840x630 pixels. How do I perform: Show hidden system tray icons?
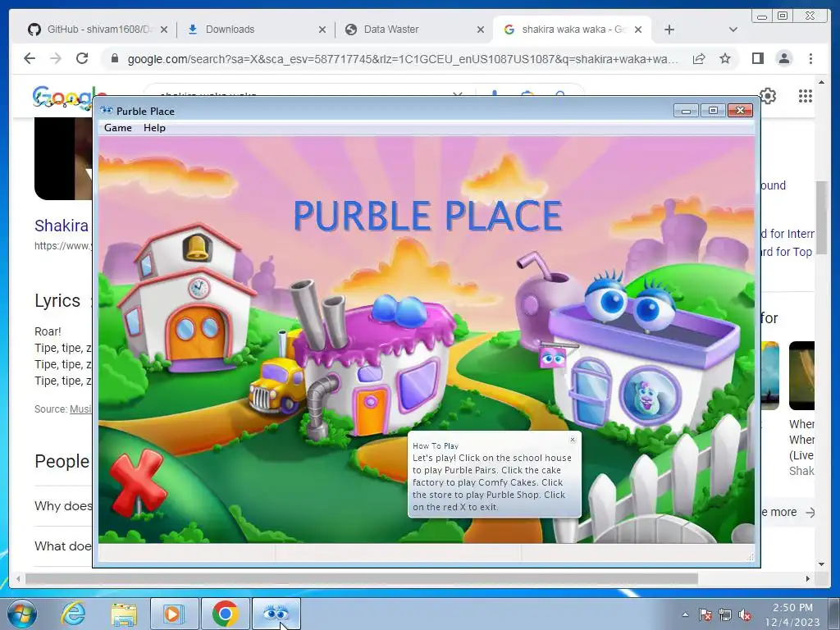[x=685, y=614]
